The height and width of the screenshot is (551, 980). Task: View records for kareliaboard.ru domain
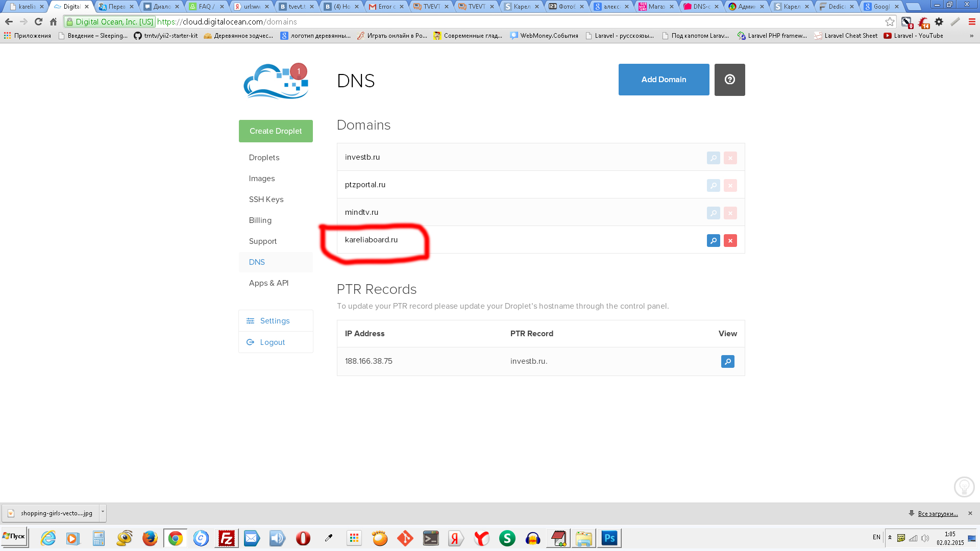click(713, 240)
